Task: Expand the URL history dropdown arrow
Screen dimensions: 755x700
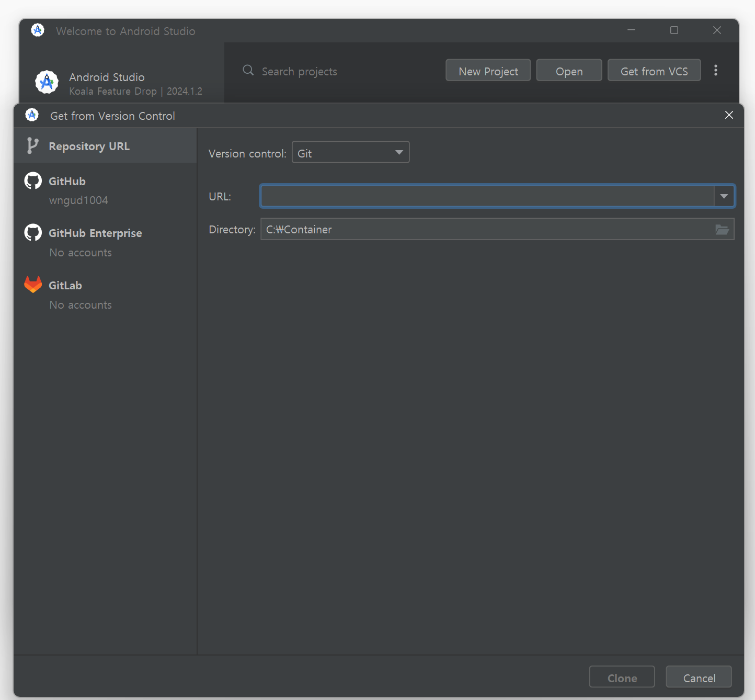Action: (724, 196)
